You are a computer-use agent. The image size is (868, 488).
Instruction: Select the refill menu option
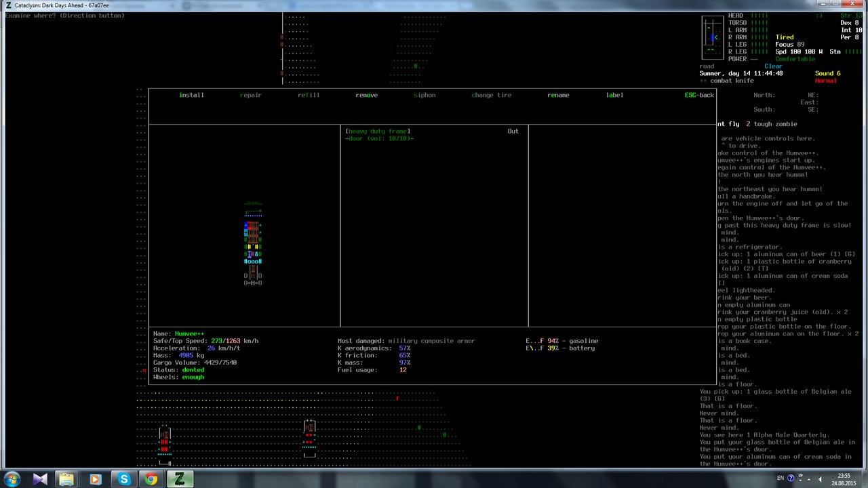click(x=309, y=95)
